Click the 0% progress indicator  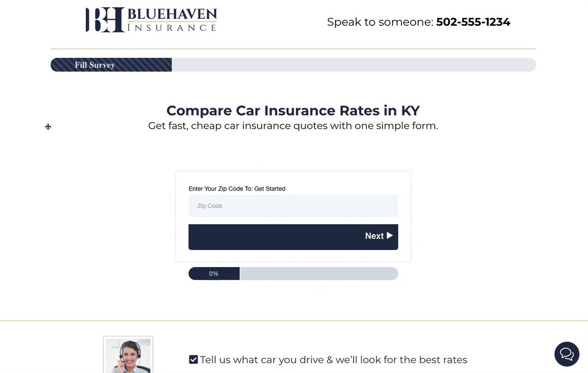point(214,274)
